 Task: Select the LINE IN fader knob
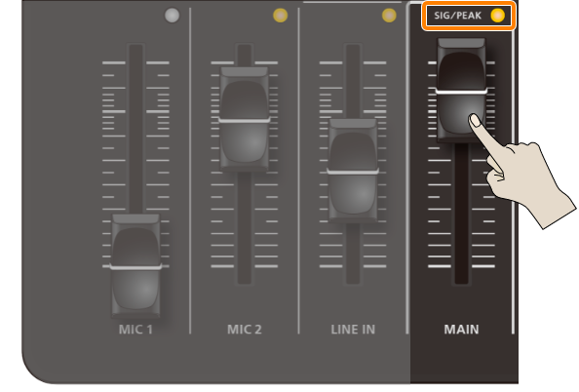[x=353, y=171]
